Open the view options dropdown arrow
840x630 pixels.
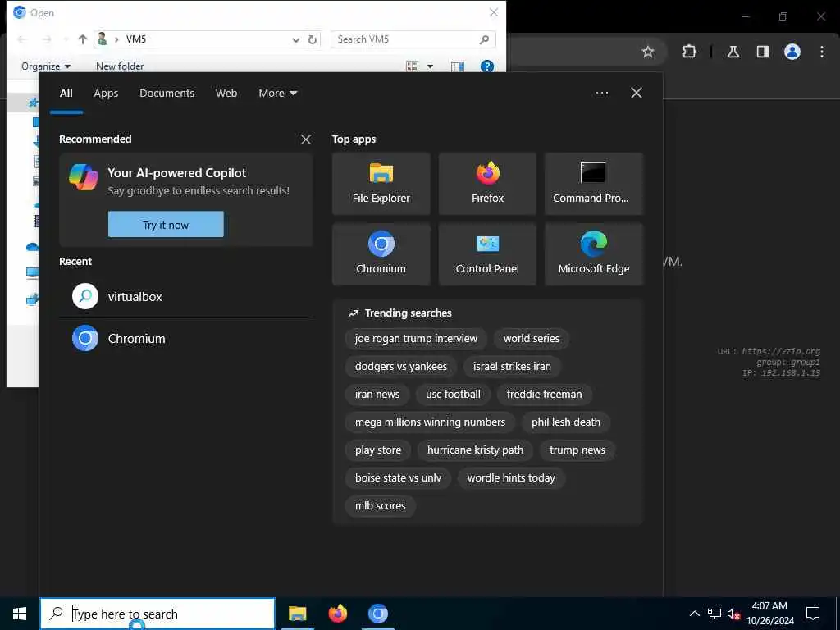pos(430,66)
